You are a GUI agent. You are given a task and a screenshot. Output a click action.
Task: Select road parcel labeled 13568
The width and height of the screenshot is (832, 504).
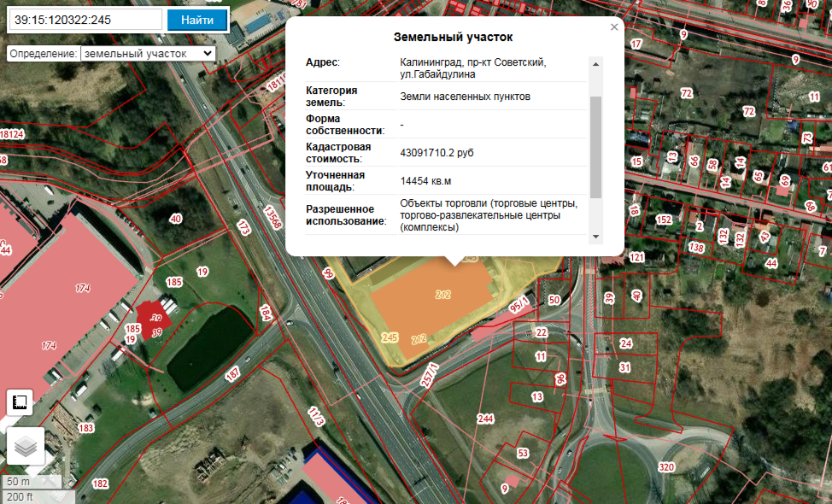pos(272,218)
